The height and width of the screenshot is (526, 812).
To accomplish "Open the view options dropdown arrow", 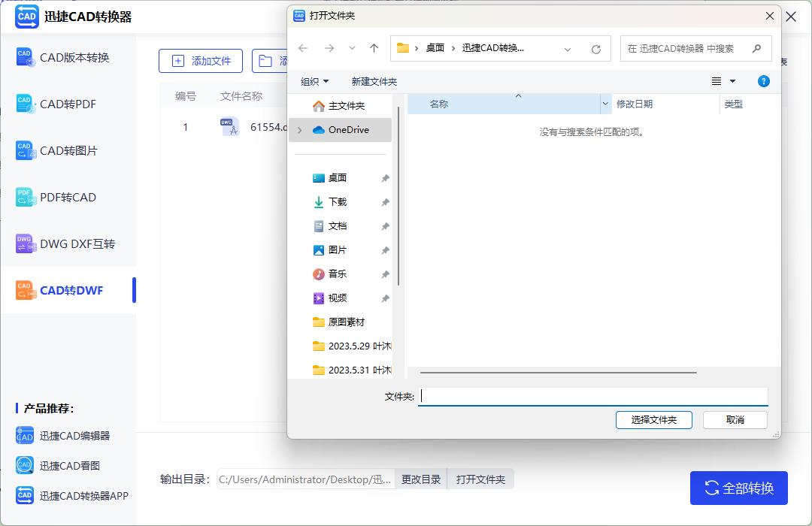I will point(733,81).
